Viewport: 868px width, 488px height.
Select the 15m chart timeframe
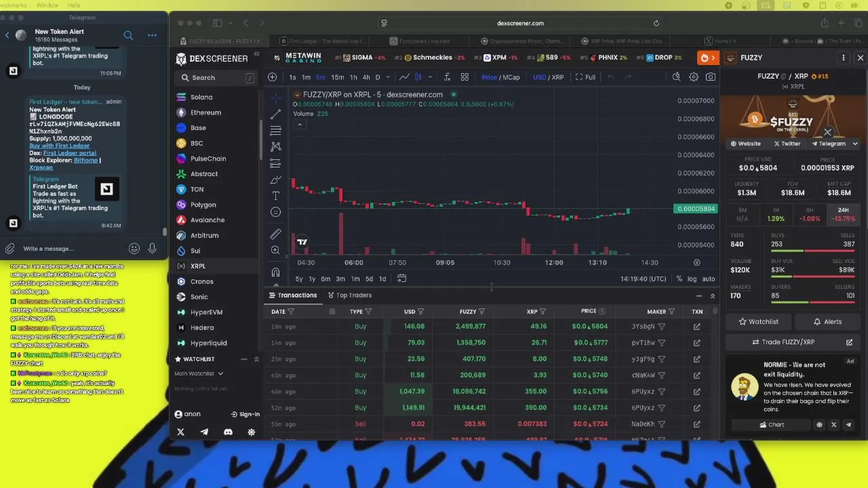click(337, 77)
